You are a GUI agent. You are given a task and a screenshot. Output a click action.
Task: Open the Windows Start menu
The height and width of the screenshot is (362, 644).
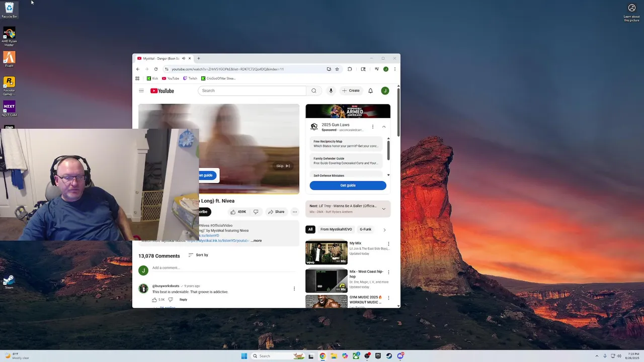(244, 356)
